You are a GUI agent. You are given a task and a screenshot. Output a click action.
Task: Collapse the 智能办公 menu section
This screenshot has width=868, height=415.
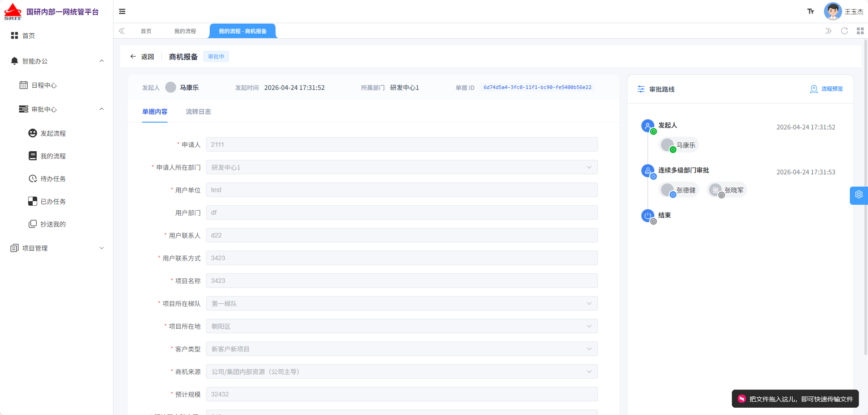[x=102, y=61]
